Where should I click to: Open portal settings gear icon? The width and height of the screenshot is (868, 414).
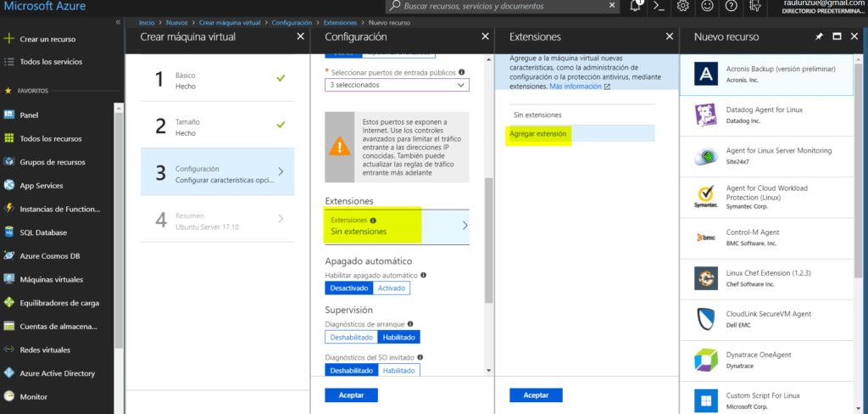point(683,6)
